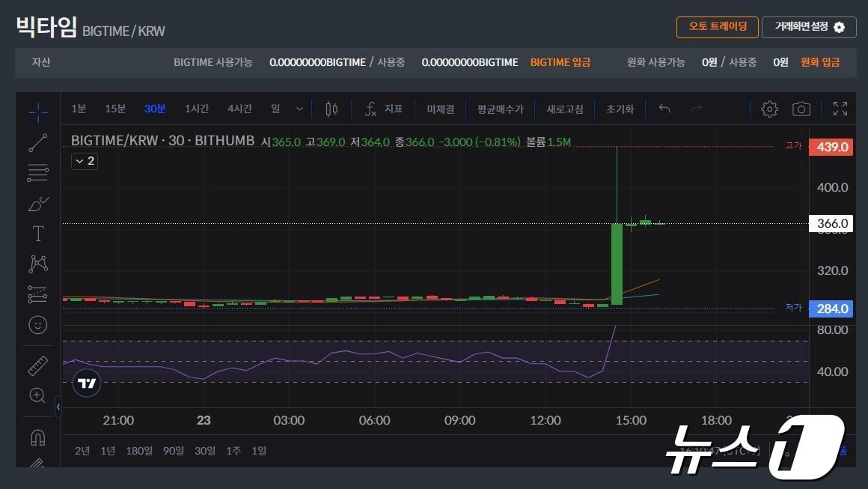The image size is (868, 489).
Task: Switch to the 1시간 timeframe tab
Action: tap(197, 109)
